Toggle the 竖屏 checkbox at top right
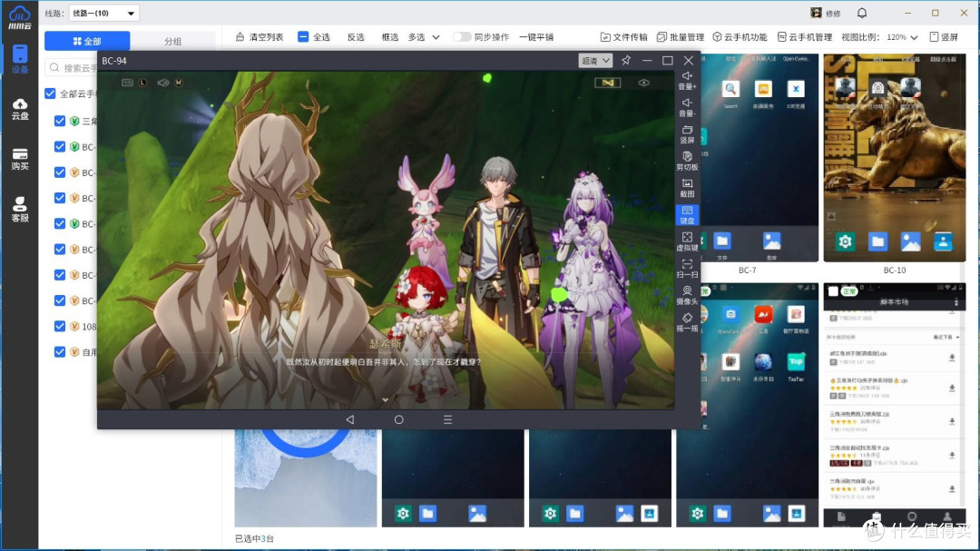This screenshot has height=551, width=980. pyautogui.click(x=934, y=37)
